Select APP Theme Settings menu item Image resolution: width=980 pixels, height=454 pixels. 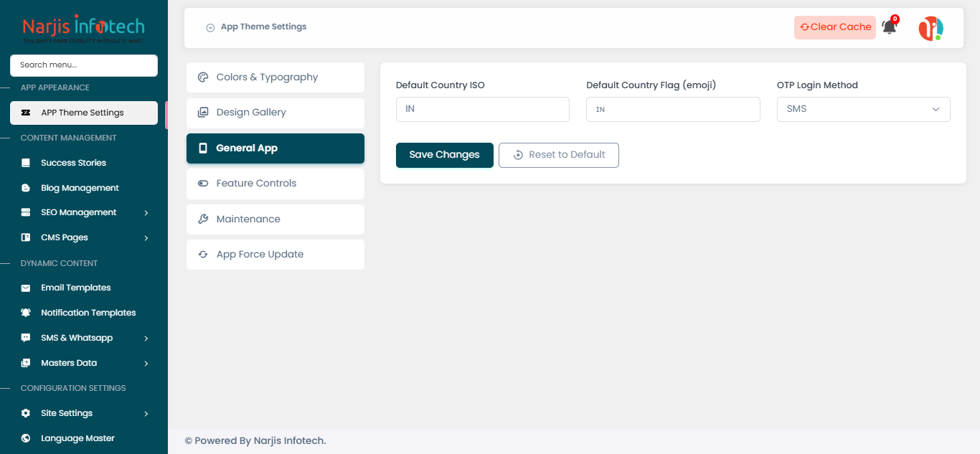(84, 113)
